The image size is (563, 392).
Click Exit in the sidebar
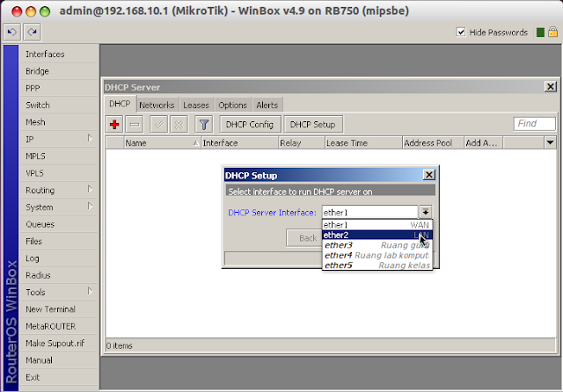point(59,377)
